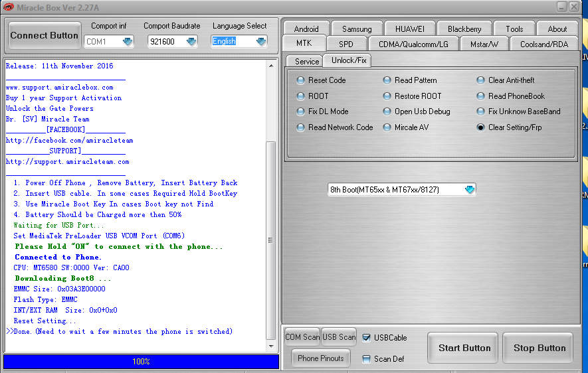Click the Connect Button
588x373 pixels.
45,36
